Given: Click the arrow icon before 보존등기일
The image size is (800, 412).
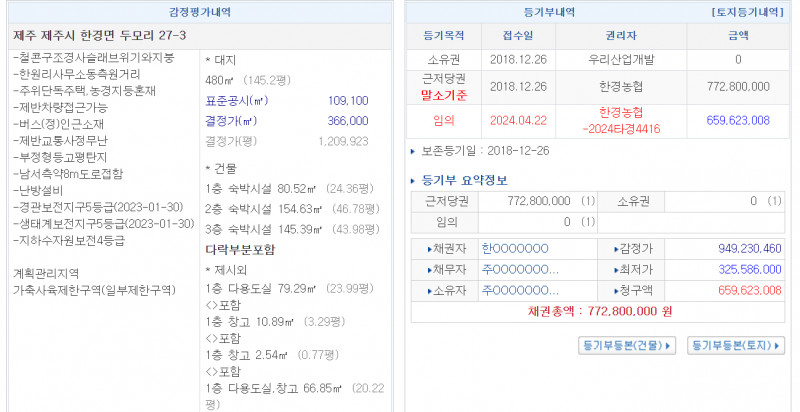Looking at the screenshot, I should (x=415, y=151).
